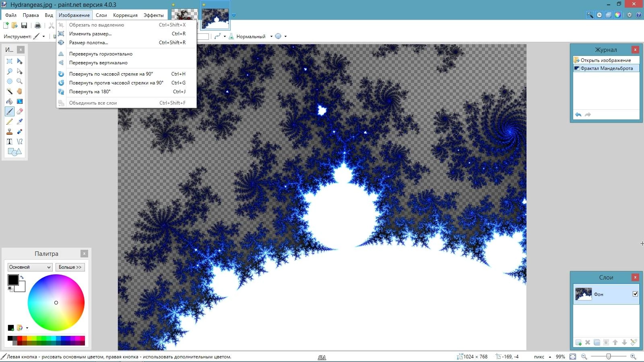Click the Open file toolbar icon
This screenshot has height=362, width=644.
[15, 25]
